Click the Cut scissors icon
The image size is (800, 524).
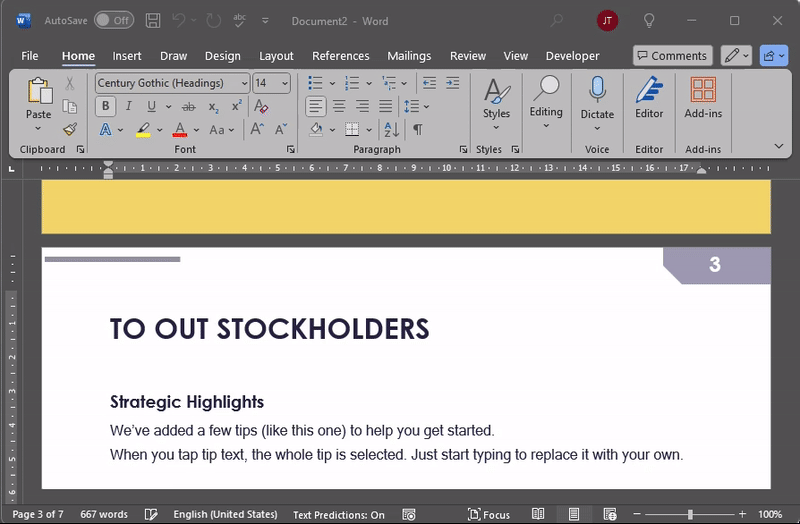70,83
